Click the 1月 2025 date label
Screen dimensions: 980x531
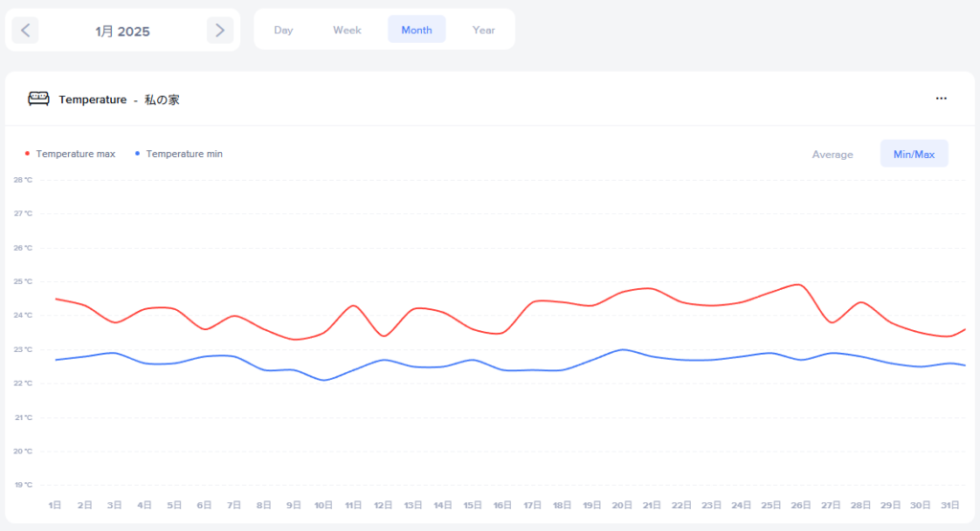click(x=122, y=31)
